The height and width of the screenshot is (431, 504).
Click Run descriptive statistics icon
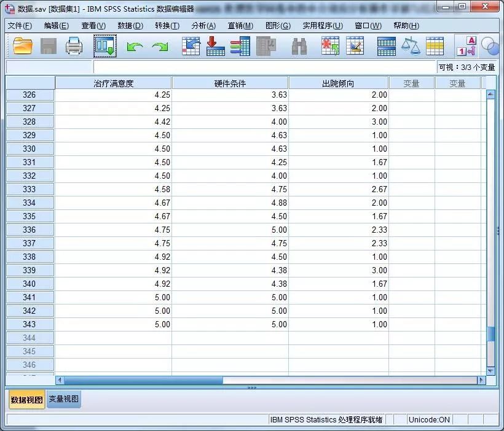(x=267, y=46)
